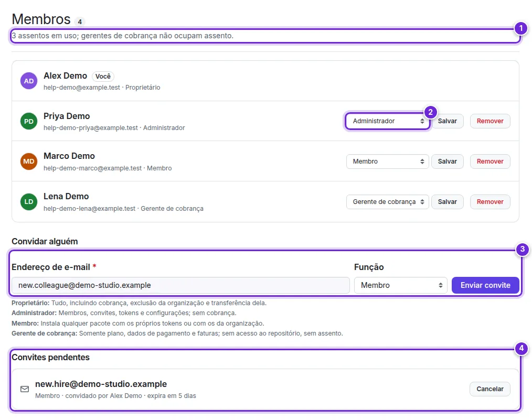The height and width of the screenshot is (420, 532).
Task: Click the new.hire@demo-studio.example invite email
Action: point(101,384)
